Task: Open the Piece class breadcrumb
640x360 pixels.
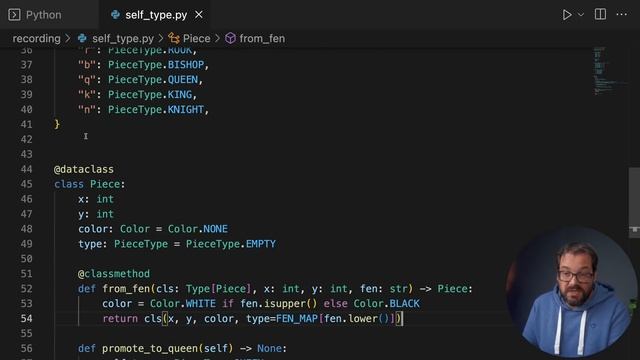Action: 196,38
